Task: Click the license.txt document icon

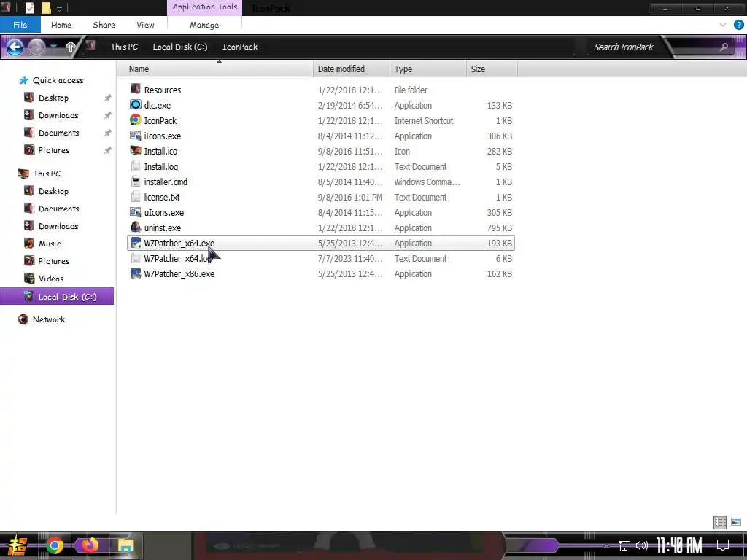Action: tap(136, 197)
